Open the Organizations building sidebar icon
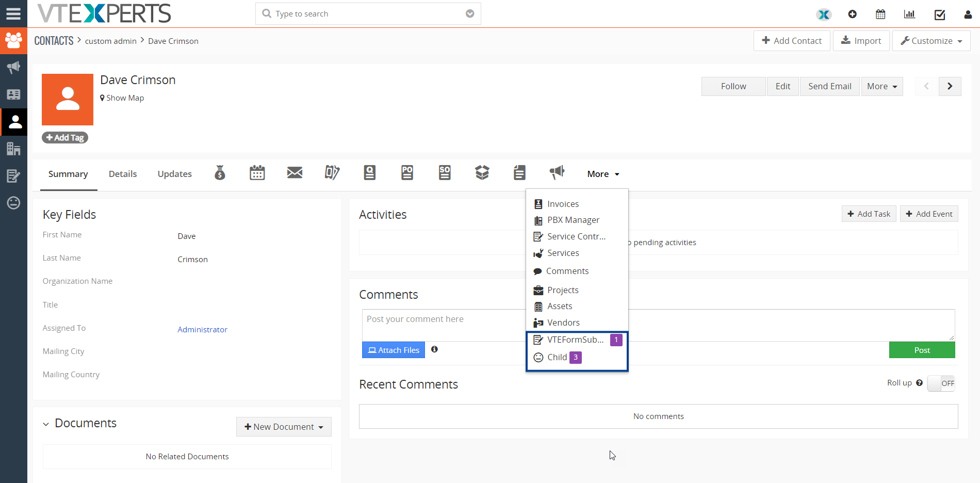 point(13,149)
